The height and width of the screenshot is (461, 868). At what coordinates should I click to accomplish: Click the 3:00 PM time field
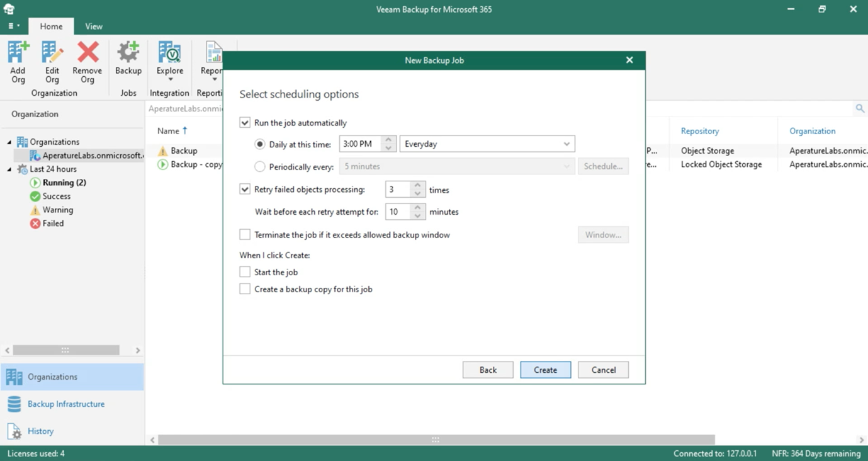point(361,144)
